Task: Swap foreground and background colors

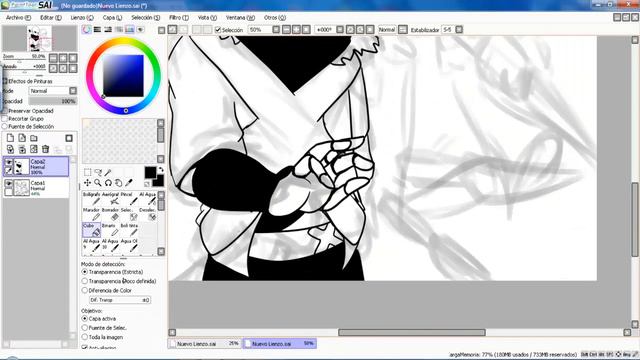Action: [161, 170]
